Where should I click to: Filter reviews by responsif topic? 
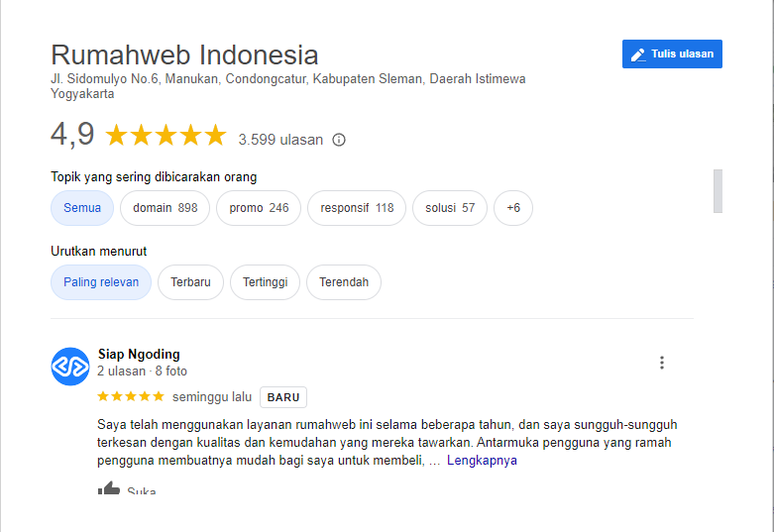[x=357, y=208]
